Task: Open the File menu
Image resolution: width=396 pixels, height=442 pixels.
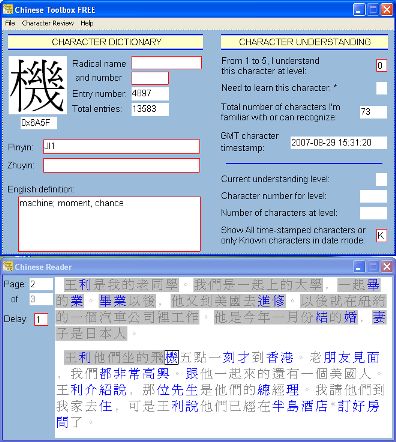Action: 10,23
